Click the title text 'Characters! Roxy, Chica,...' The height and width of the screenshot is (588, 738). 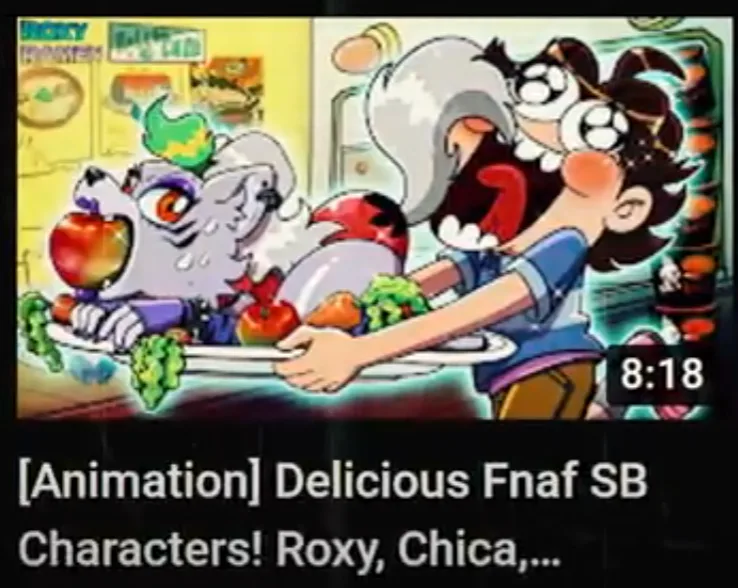[289, 549]
